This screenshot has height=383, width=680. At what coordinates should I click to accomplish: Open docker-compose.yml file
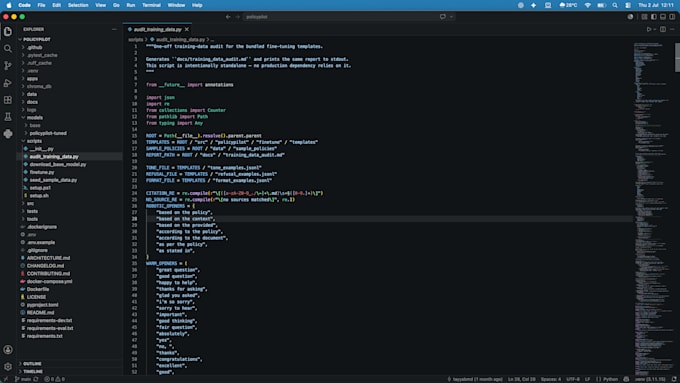click(49, 282)
